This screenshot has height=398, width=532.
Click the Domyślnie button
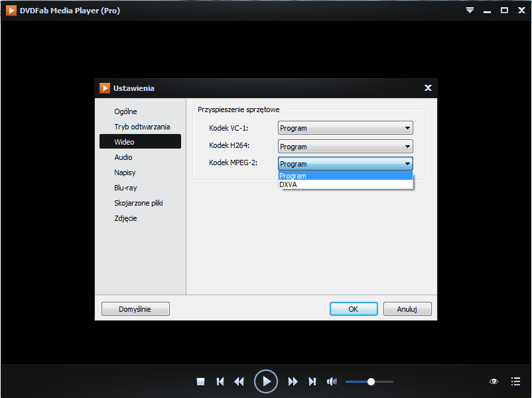point(135,309)
